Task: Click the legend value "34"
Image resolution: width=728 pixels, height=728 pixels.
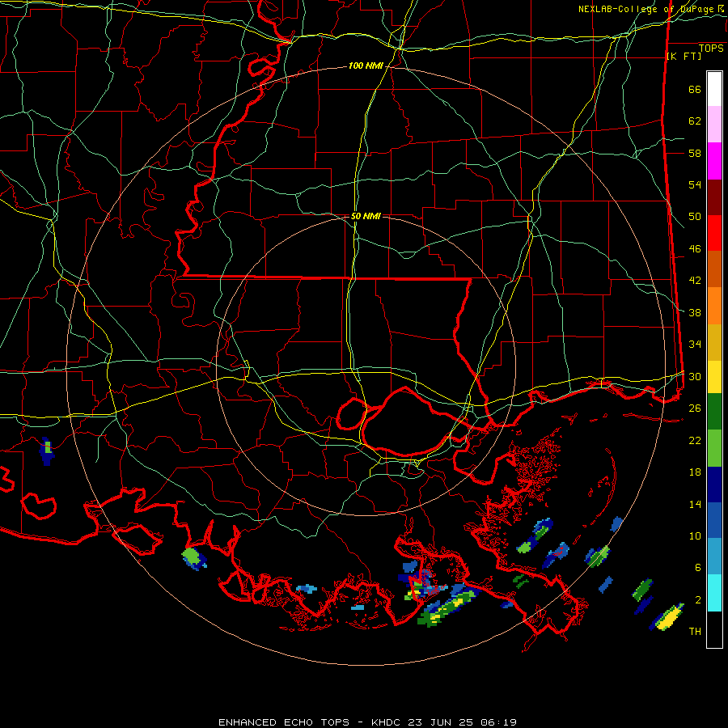Action: pyautogui.click(x=695, y=344)
